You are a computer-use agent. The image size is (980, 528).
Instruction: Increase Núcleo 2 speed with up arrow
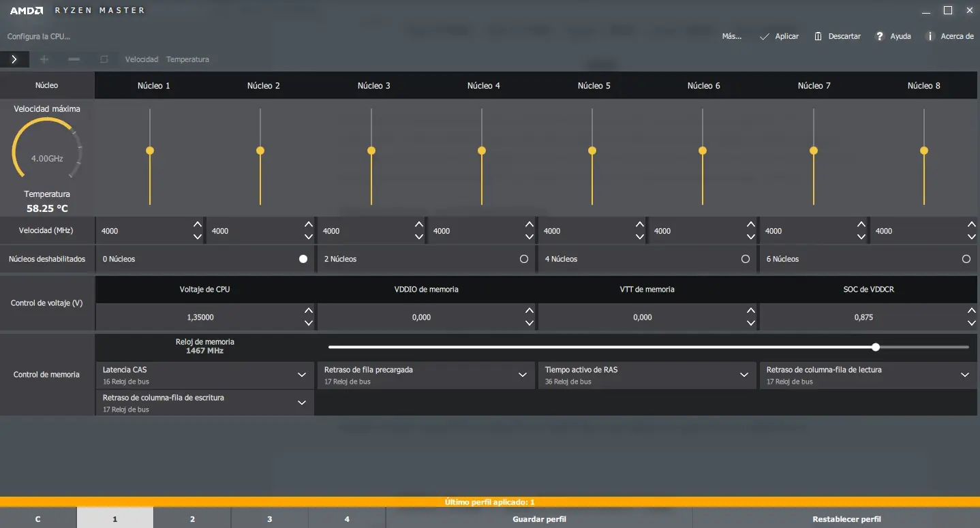[309, 224]
